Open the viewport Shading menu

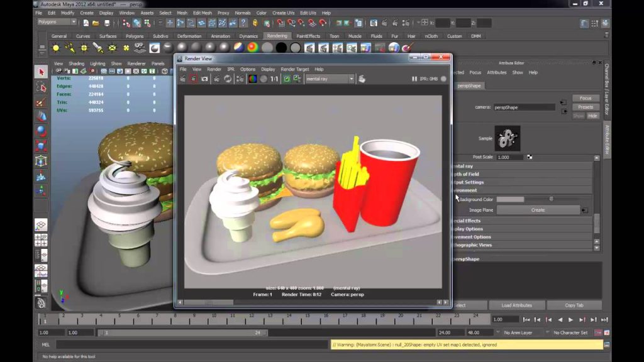[76, 63]
